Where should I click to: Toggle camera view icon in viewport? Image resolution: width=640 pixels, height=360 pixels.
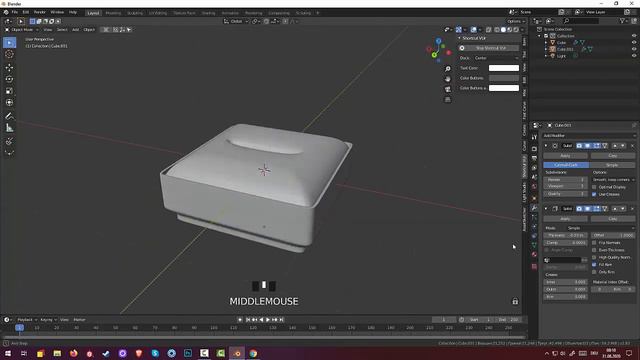[448, 89]
